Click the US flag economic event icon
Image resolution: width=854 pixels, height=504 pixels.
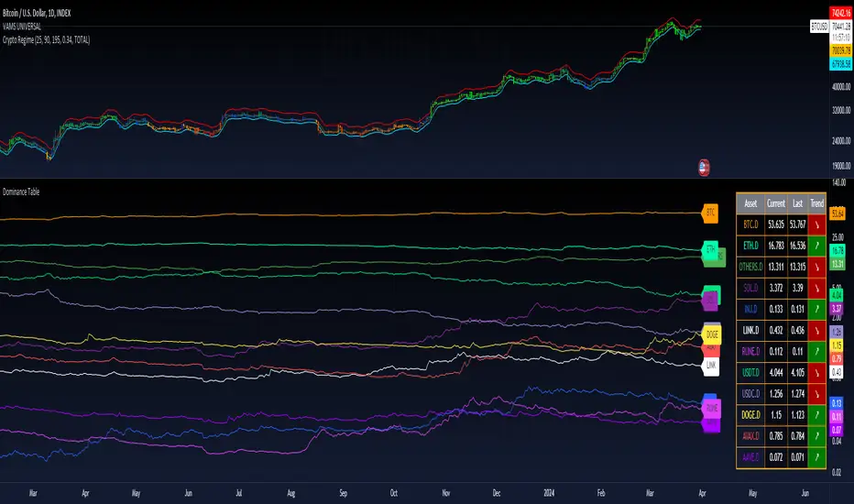[x=704, y=167]
